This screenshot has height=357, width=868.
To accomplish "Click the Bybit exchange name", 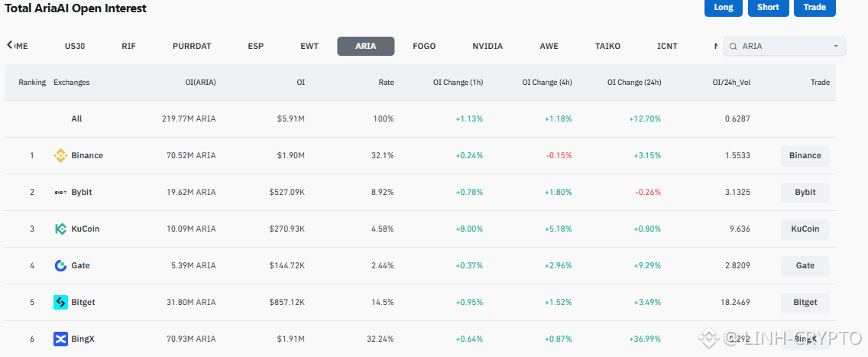I will pyautogui.click(x=81, y=192).
